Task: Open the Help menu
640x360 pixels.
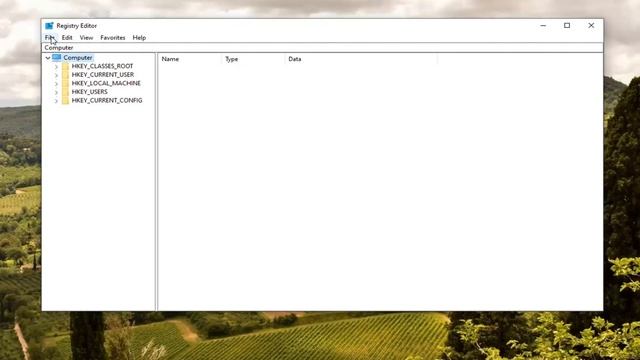Action: [139, 38]
